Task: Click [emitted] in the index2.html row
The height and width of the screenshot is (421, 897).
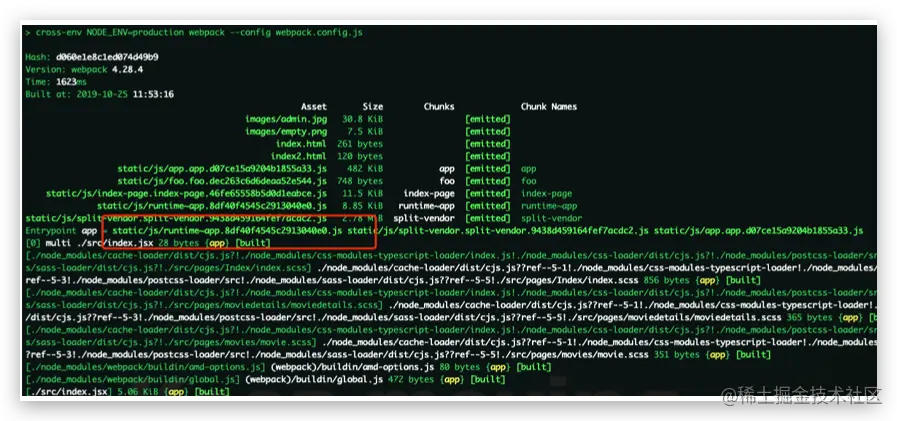Action: [487, 156]
